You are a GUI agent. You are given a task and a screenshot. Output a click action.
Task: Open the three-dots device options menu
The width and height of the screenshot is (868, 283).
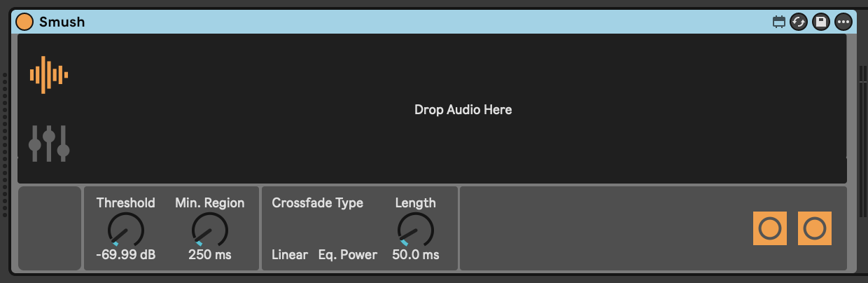pyautogui.click(x=843, y=22)
